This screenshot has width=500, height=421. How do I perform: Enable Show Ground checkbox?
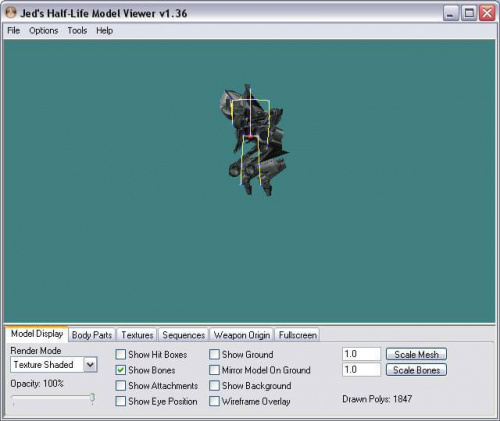pos(214,354)
